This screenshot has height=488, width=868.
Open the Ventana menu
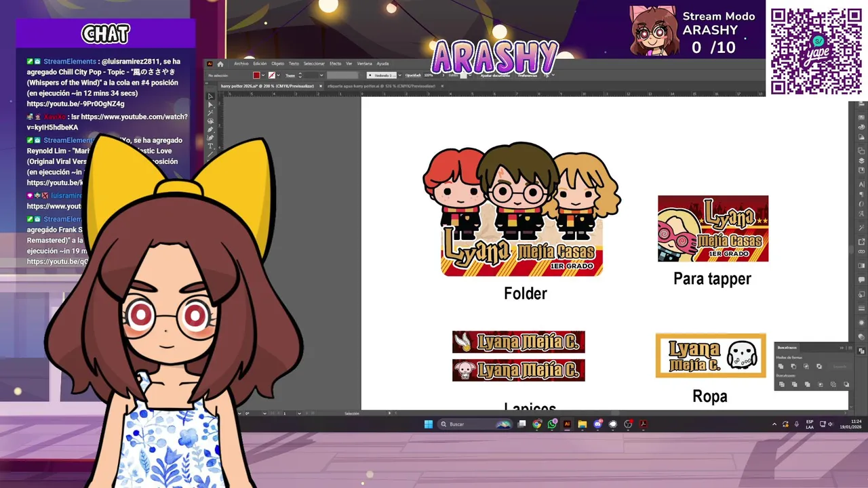point(365,64)
